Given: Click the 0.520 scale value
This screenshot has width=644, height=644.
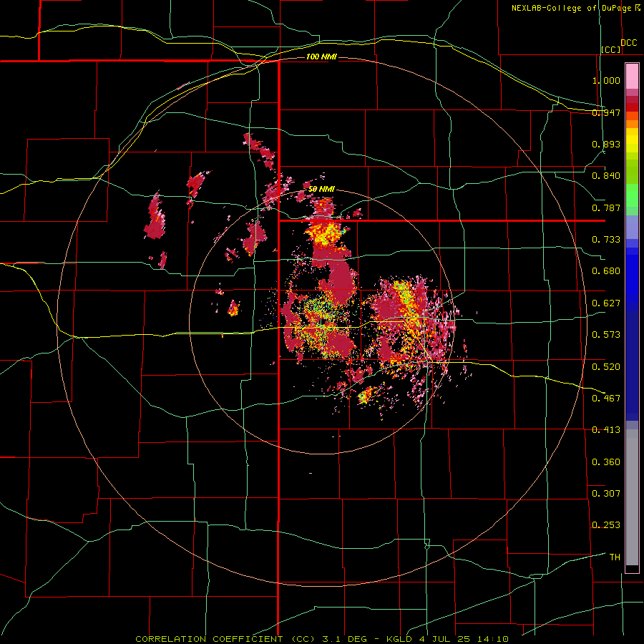Looking at the screenshot, I should pyautogui.click(x=606, y=367).
